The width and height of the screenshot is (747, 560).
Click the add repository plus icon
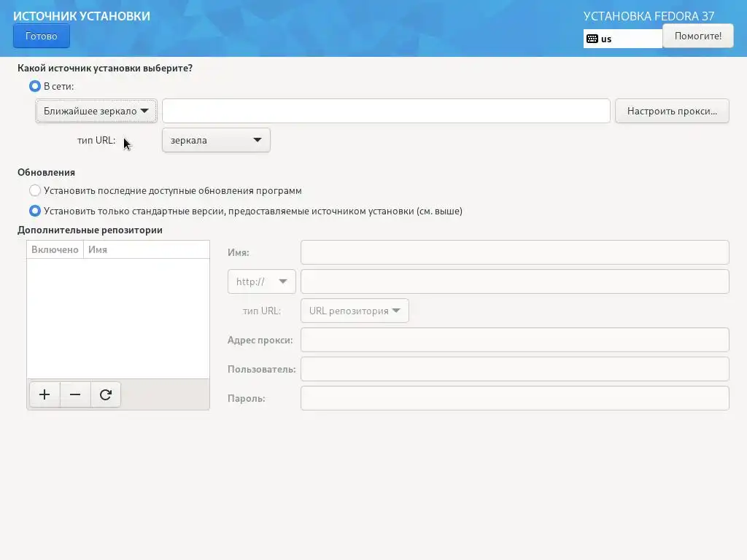[x=44, y=394]
